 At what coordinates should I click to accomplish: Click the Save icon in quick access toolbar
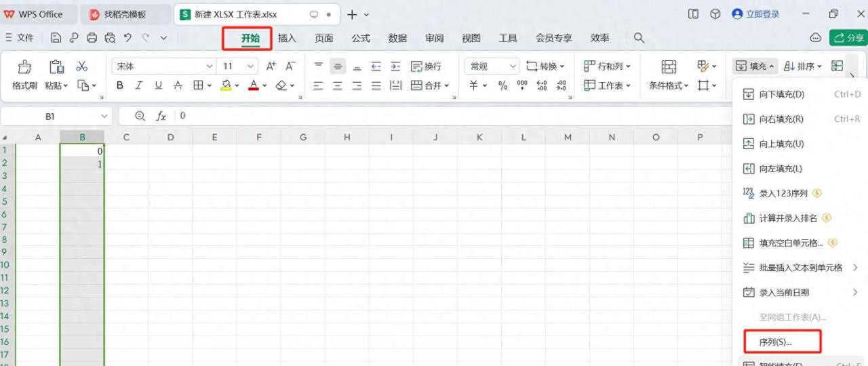point(56,39)
